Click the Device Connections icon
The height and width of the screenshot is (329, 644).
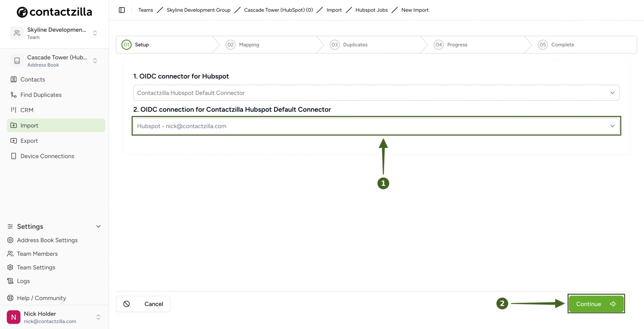pos(14,156)
